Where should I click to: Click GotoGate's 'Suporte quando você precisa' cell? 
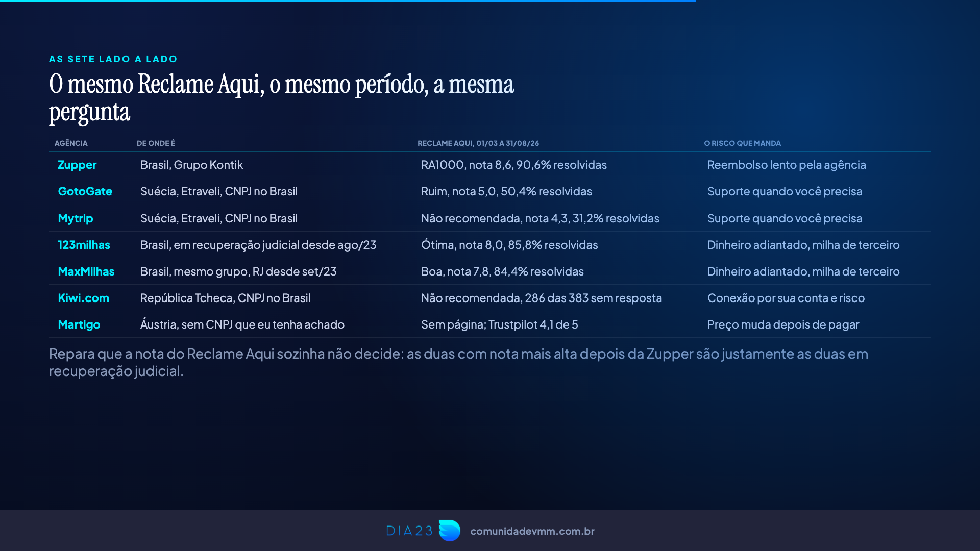click(x=785, y=191)
